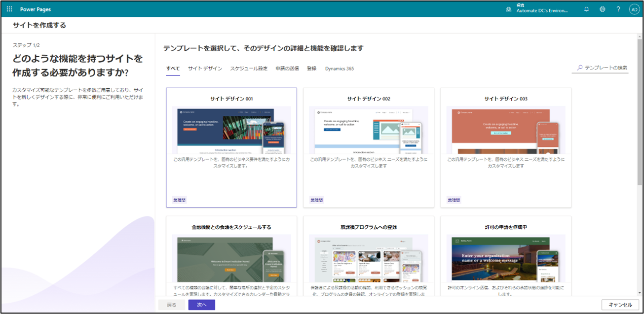Click the environment globe icon
Screen dimensions: 644x314
point(508,9)
